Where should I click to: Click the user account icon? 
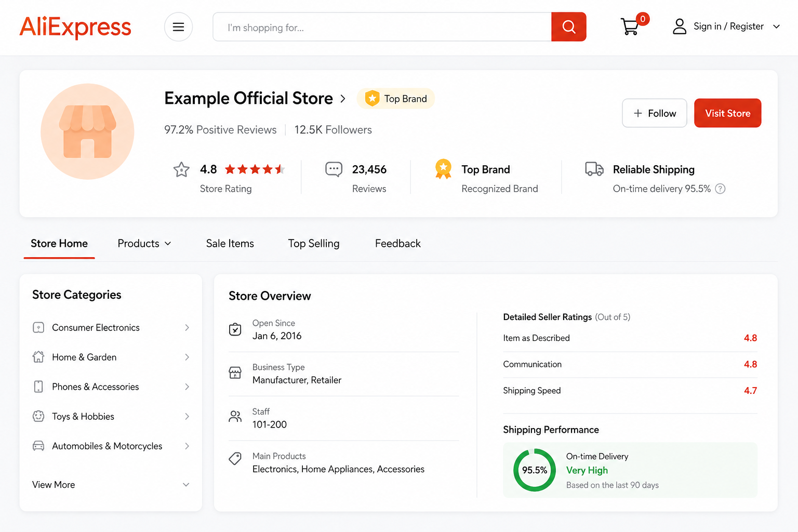coord(679,26)
